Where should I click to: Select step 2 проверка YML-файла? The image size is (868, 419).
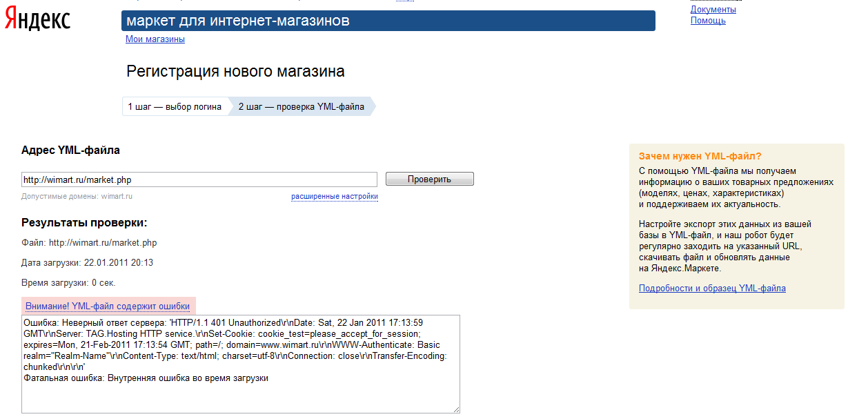coord(301,107)
